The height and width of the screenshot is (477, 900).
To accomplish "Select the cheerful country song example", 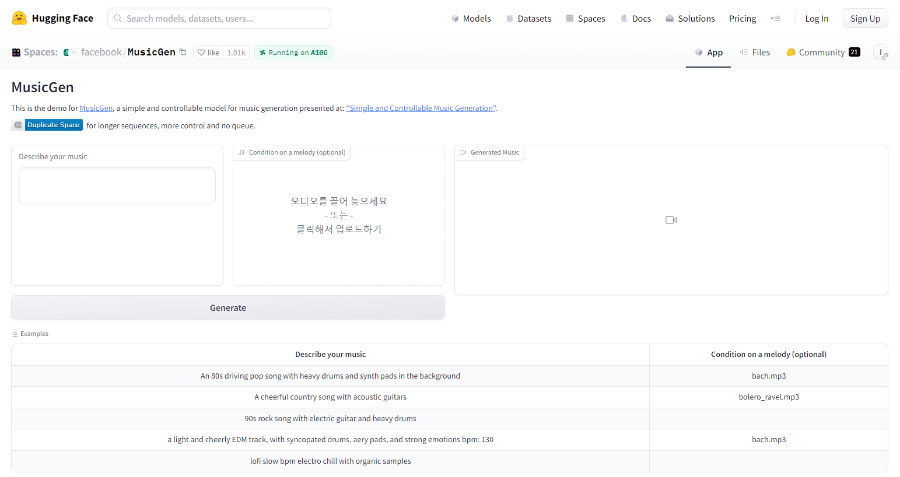I will pos(330,397).
